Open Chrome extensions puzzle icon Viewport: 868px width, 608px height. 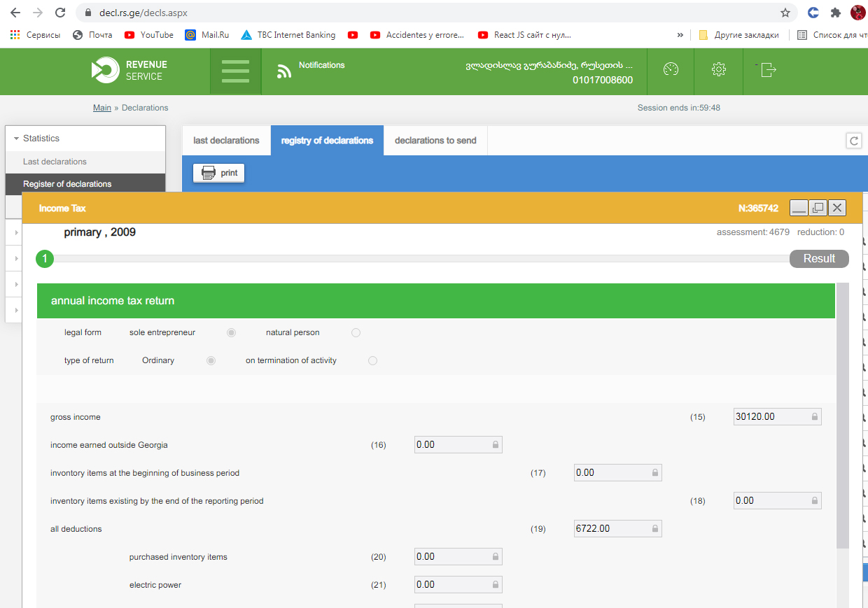click(x=835, y=13)
